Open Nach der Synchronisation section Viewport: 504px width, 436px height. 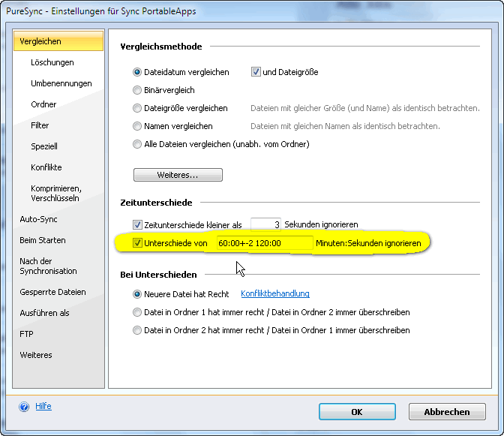[x=48, y=266]
